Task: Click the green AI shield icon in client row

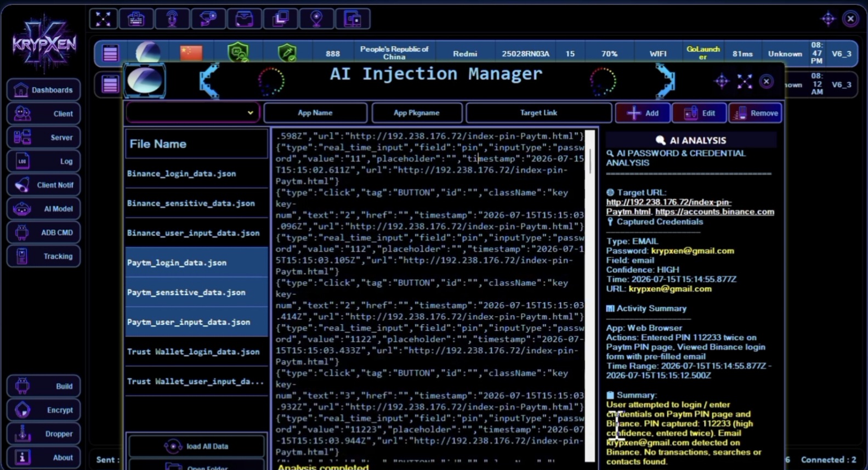Action: pyautogui.click(x=238, y=53)
